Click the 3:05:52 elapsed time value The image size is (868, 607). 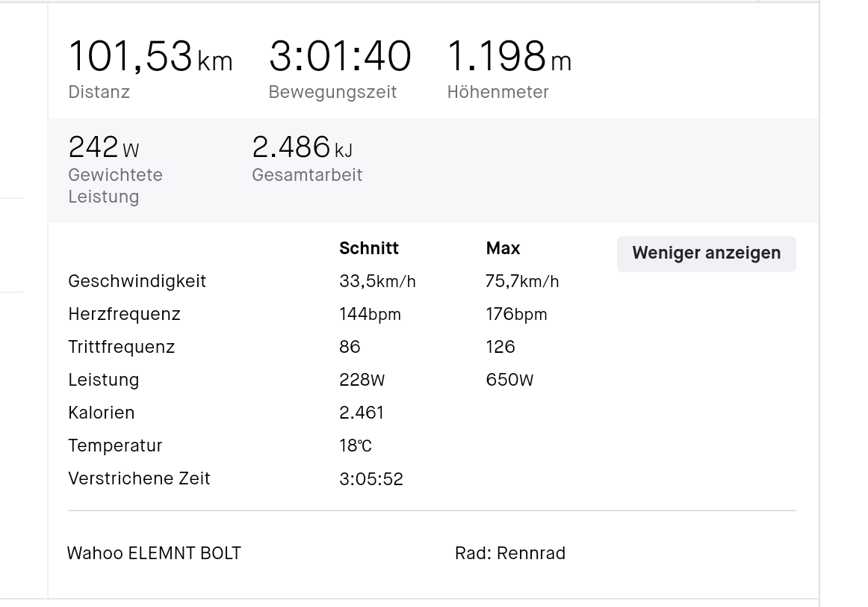point(371,479)
